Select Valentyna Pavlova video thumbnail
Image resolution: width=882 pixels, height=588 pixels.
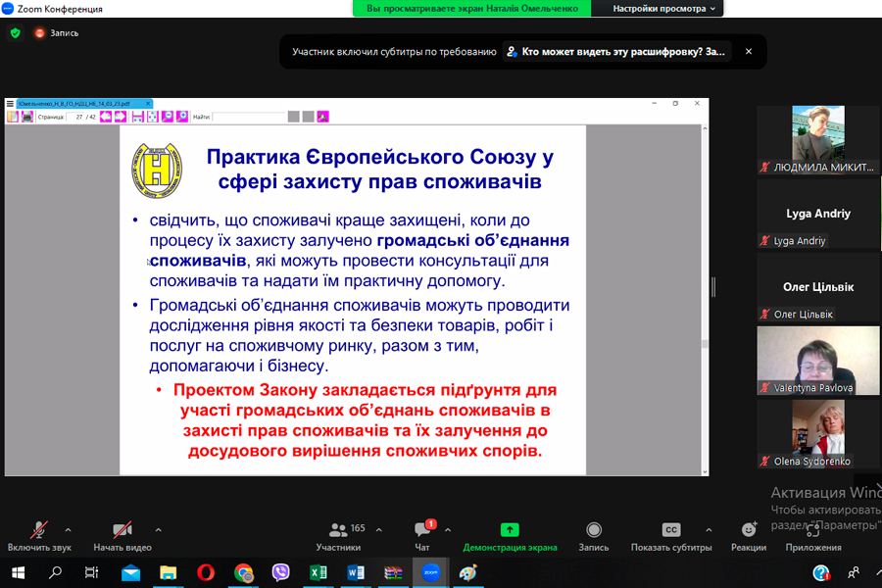818,361
